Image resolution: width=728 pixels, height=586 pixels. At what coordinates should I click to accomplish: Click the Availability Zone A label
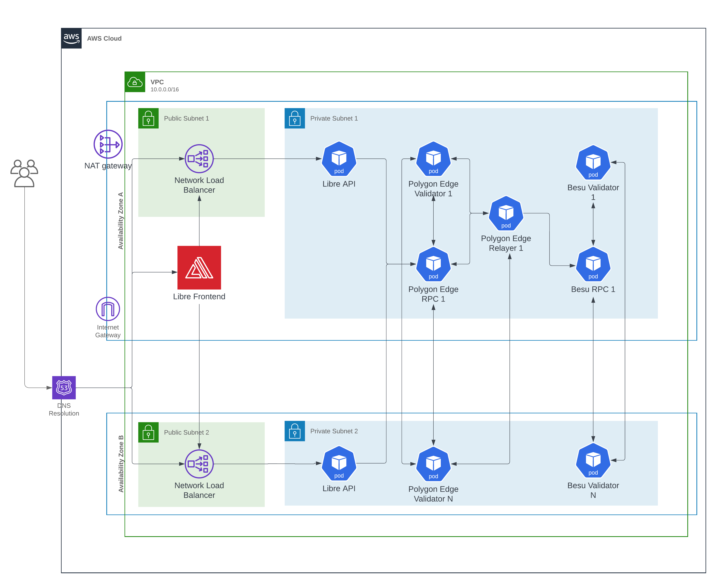click(120, 221)
